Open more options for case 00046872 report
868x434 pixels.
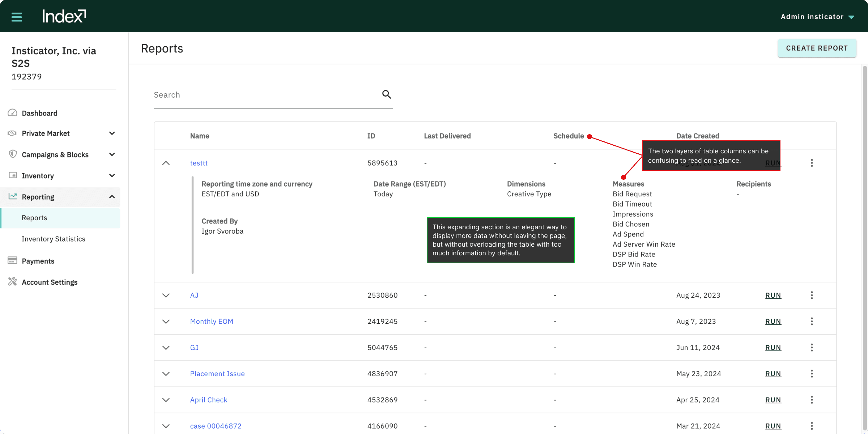812,426
